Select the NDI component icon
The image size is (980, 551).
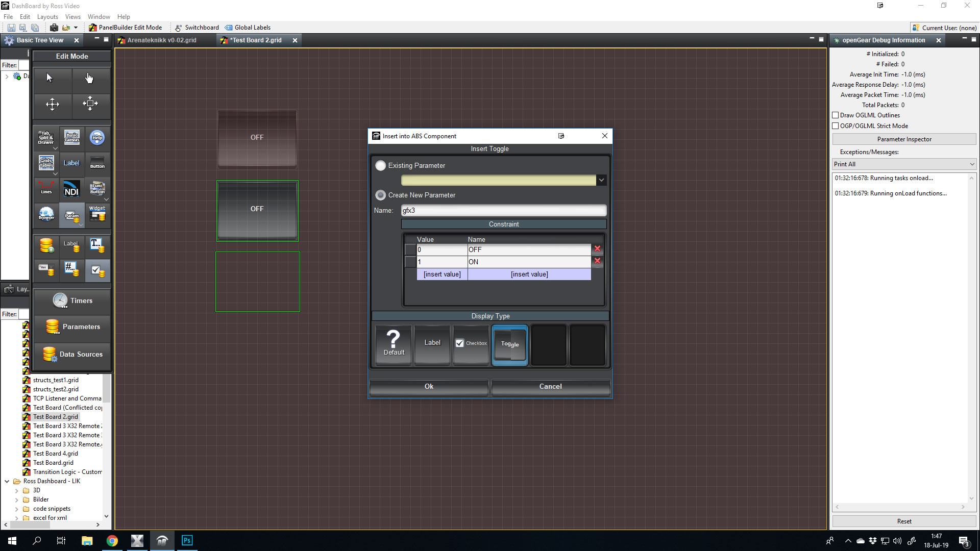(x=71, y=188)
